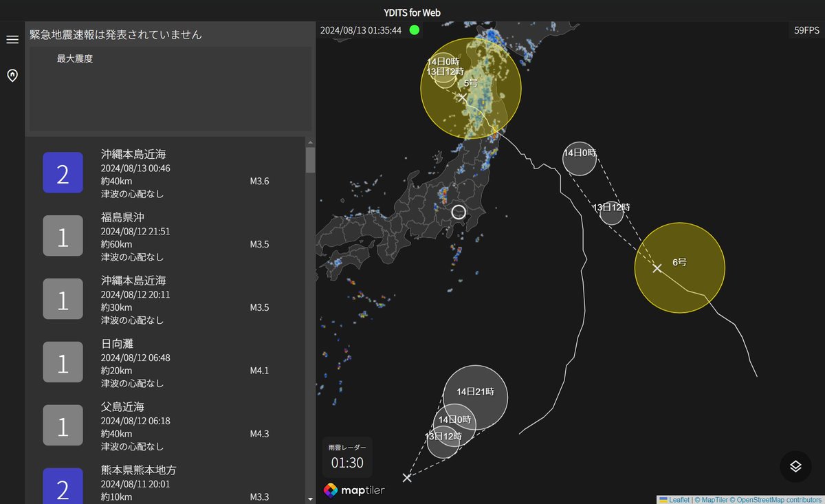Click M4.1 magnitude value
Screen dimensions: 825x504
[x=259, y=371]
